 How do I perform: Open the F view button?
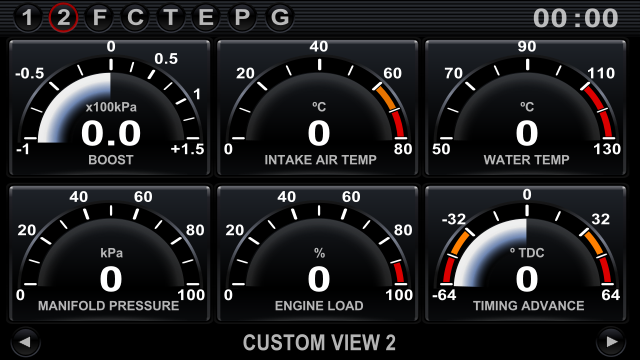[x=99, y=18]
